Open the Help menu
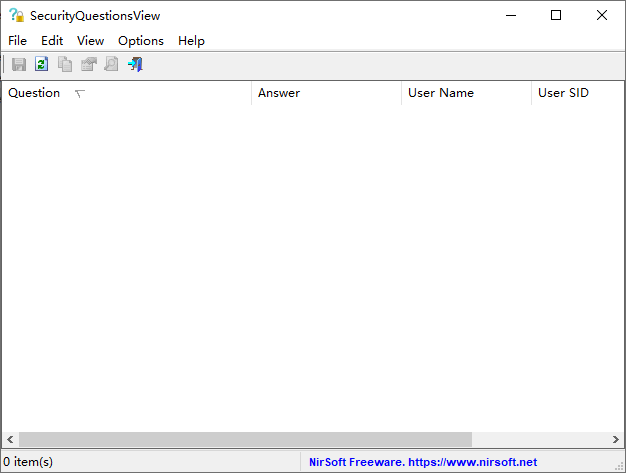 [191, 41]
